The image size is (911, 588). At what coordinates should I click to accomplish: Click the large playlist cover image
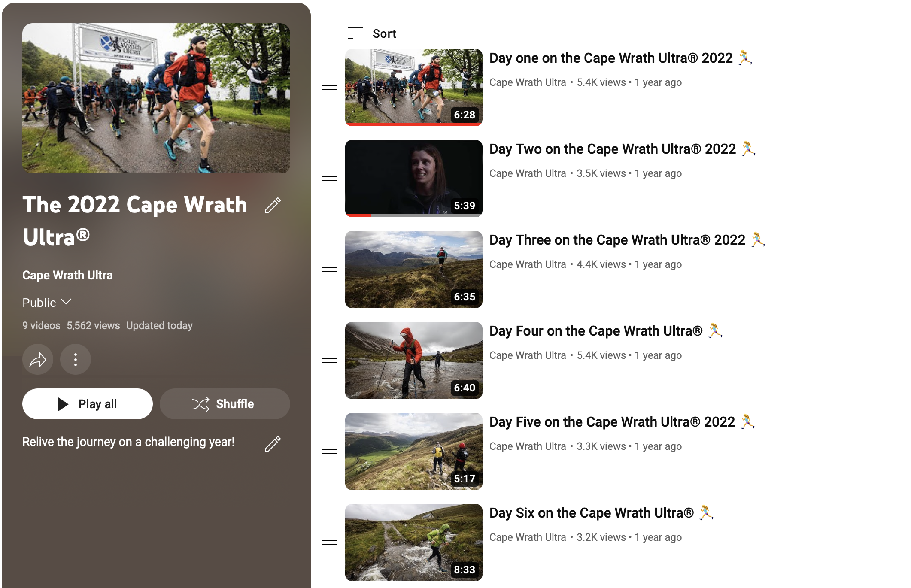156,98
